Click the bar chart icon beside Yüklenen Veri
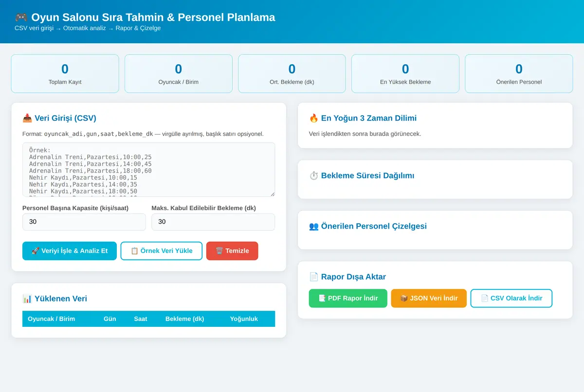Viewport: 584px width, 392px height. click(x=27, y=299)
